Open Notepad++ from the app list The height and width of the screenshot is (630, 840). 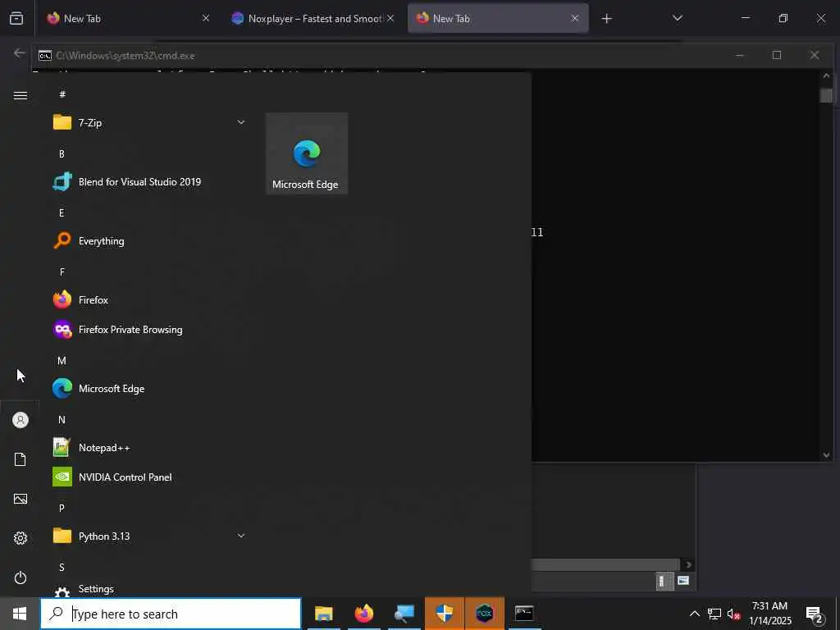click(149, 447)
